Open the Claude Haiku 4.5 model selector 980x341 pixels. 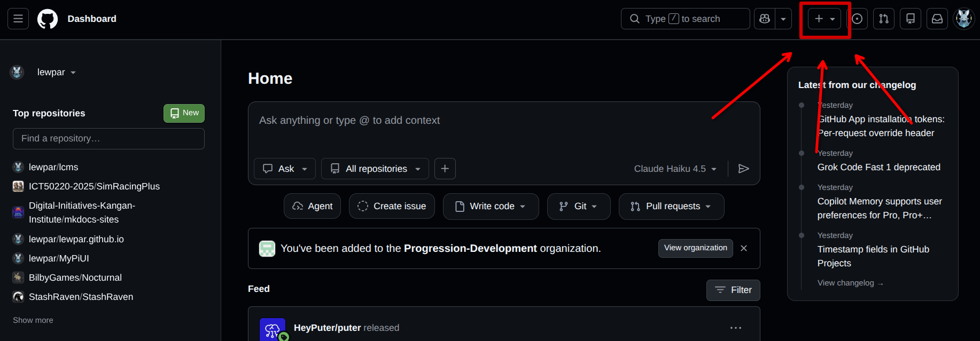tap(675, 169)
